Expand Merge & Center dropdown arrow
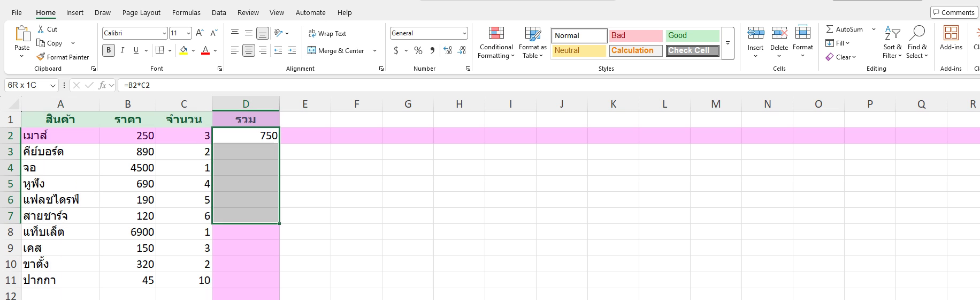Viewport: 980px width, 300px height. point(374,50)
